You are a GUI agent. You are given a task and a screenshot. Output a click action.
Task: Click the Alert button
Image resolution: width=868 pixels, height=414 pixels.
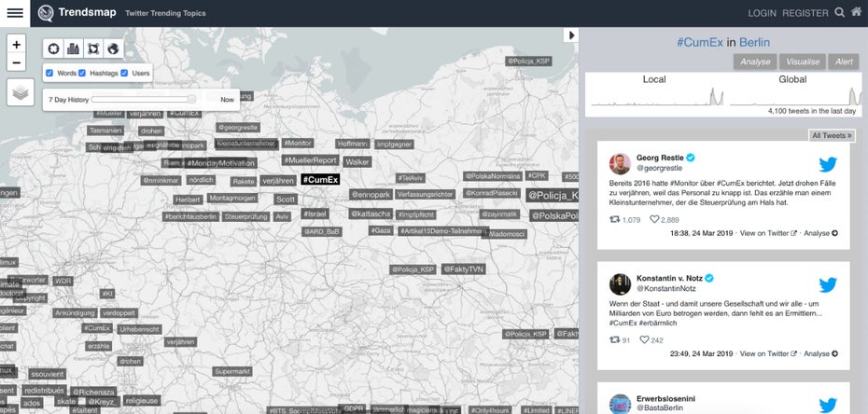[x=844, y=62]
